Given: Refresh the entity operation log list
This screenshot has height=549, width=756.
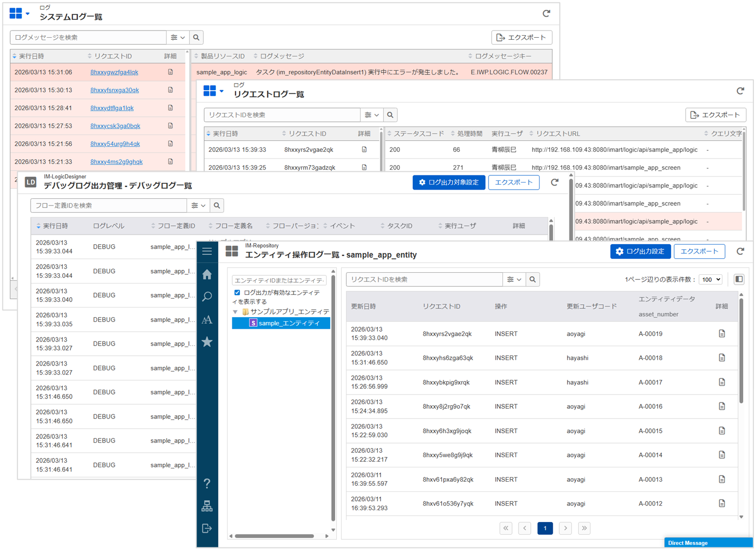Looking at the screenshot, I should 740,251.
